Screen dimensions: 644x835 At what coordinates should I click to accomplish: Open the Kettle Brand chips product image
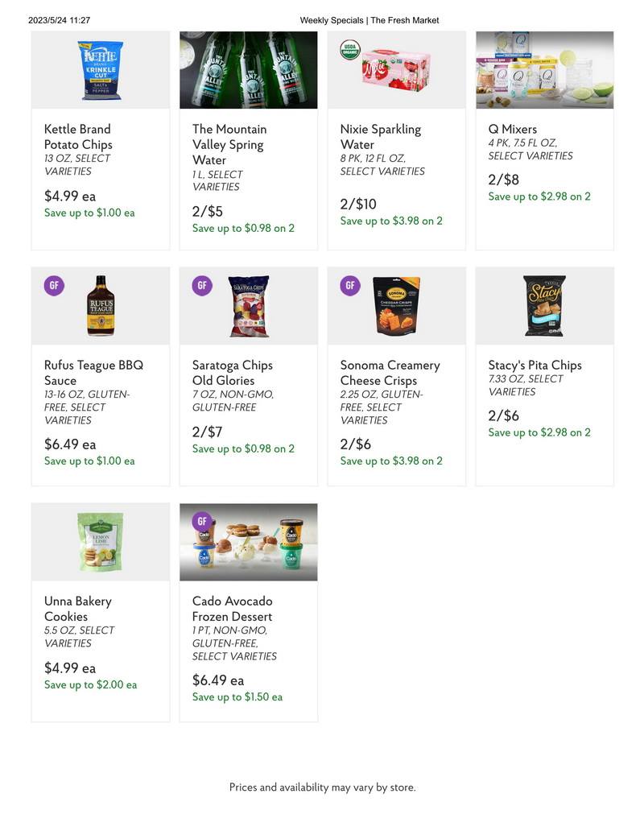pos(101,70)
